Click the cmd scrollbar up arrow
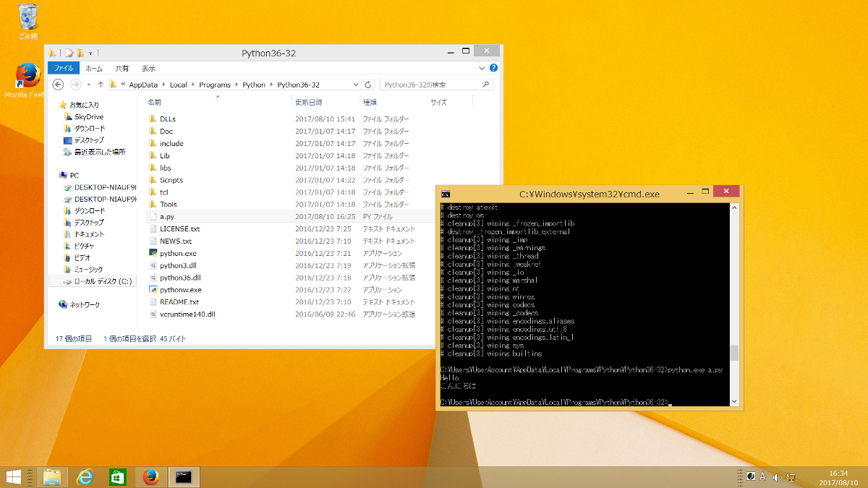This screenshot has height=488, width=868. click(734, 209)
